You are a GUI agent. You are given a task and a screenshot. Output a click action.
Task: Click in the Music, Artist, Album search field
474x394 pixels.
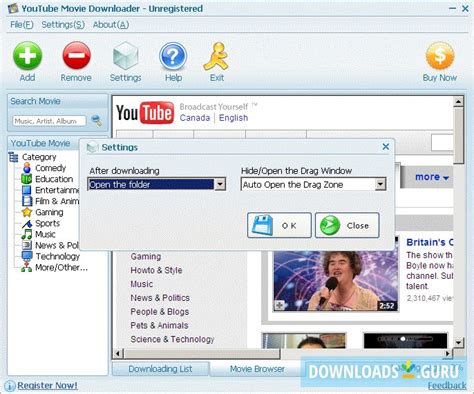click(49, 121)
